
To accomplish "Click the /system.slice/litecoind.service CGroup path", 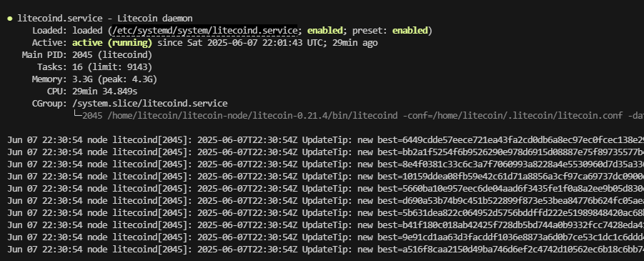I will (150, 104).
